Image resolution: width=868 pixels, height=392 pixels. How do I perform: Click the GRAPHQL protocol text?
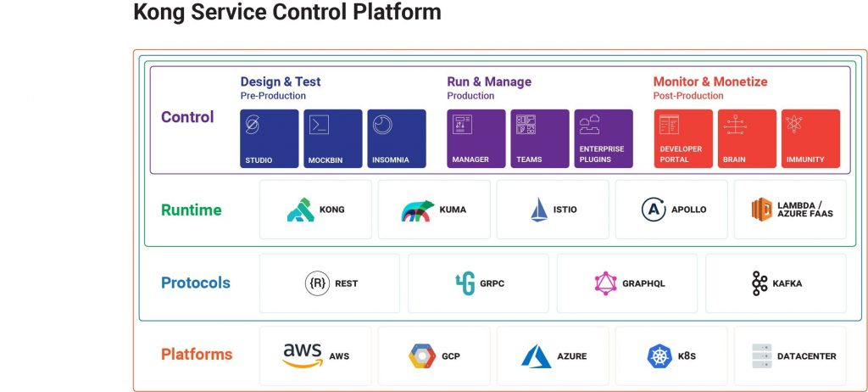[644, 283]
